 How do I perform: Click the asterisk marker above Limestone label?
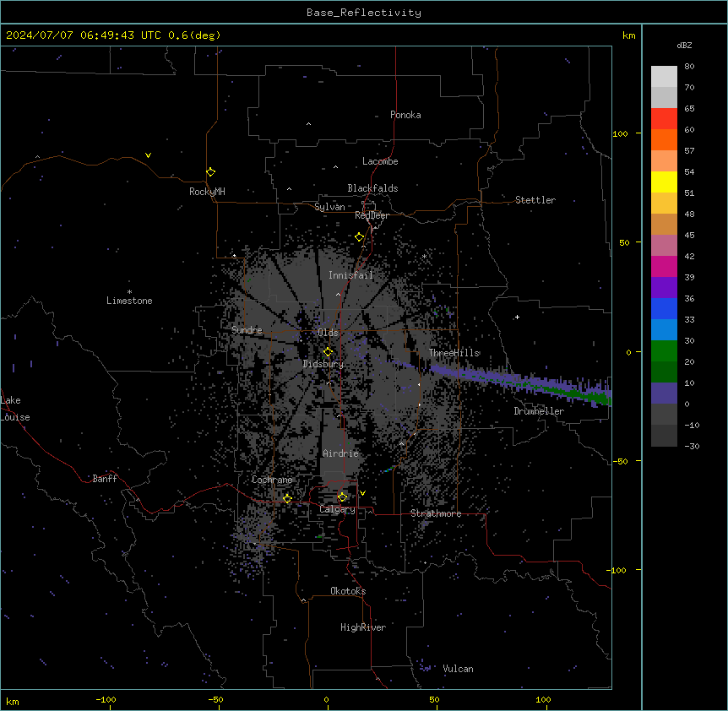click(129, 292)
